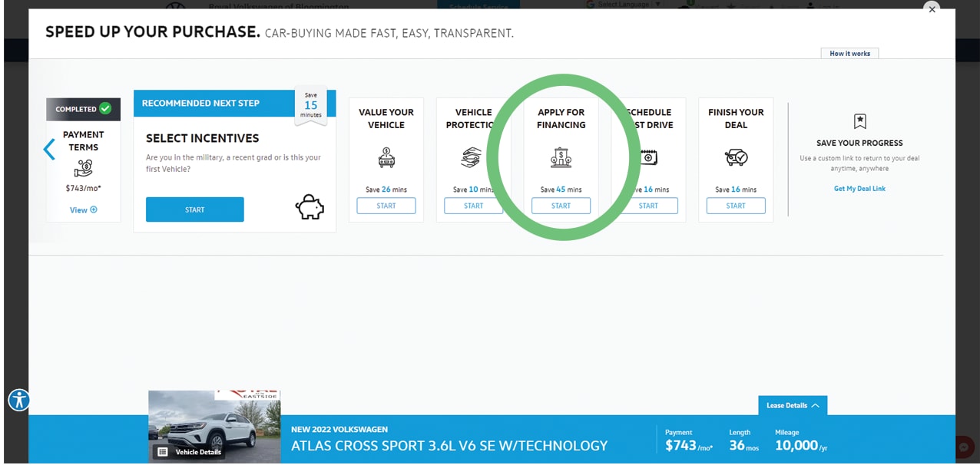Screen dimensions: 980x465
Task: Click the Save 45 mins text
Action: (x=561, y=190)
